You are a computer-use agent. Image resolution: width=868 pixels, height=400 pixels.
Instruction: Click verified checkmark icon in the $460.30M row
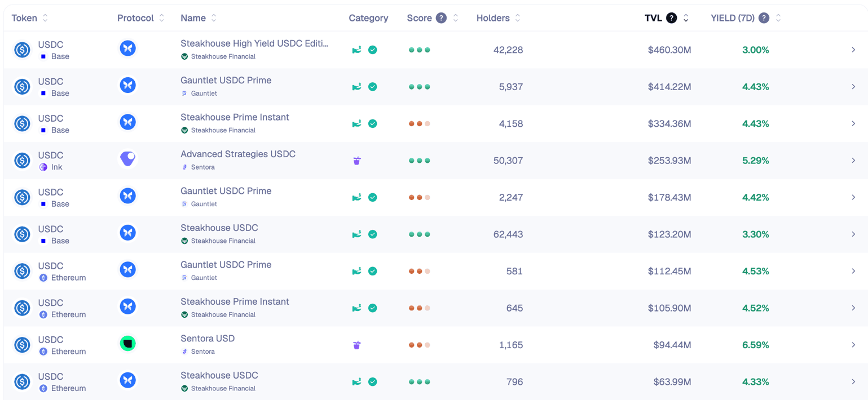(x=373, y=50)
